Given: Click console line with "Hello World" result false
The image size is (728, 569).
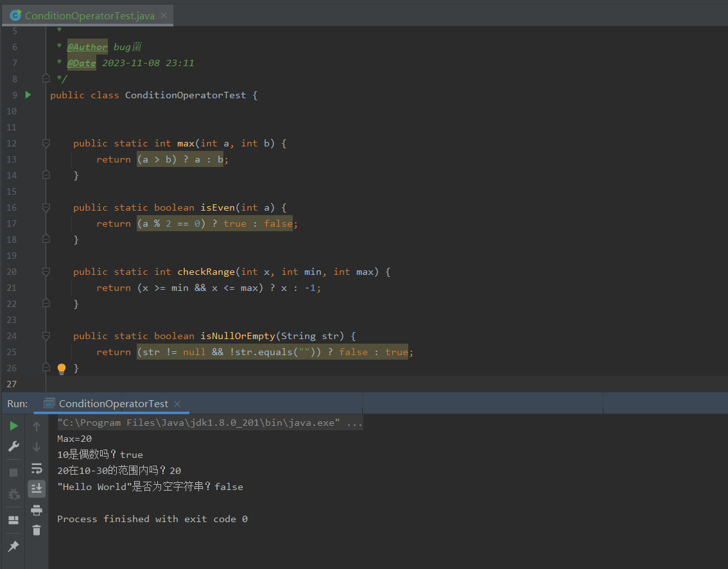Looking at the screenshot, I should [150, 487].
